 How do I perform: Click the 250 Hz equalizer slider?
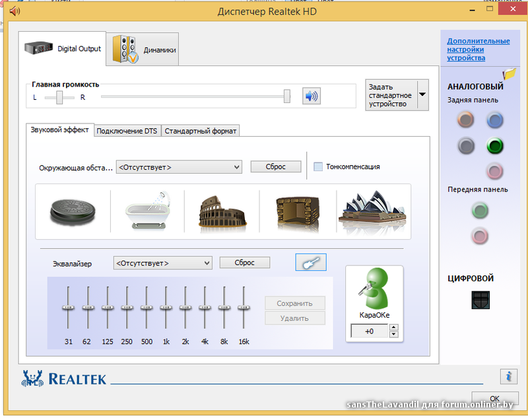point(127,308)
